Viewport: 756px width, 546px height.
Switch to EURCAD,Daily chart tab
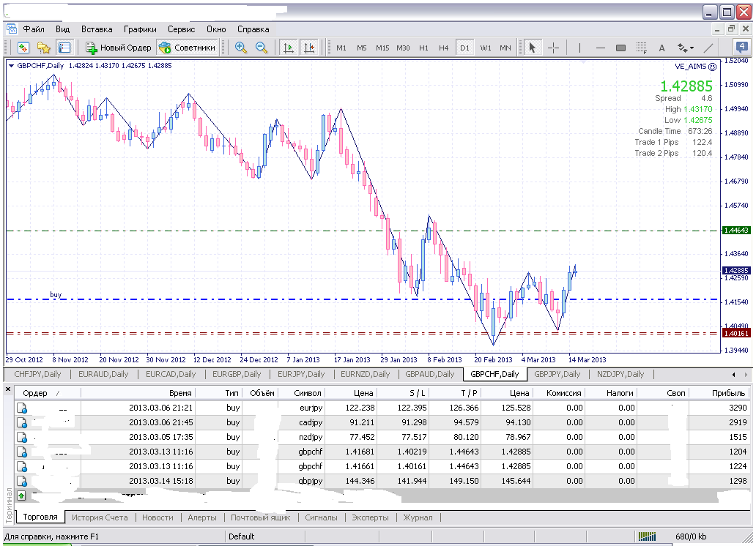tap(171, 374)
